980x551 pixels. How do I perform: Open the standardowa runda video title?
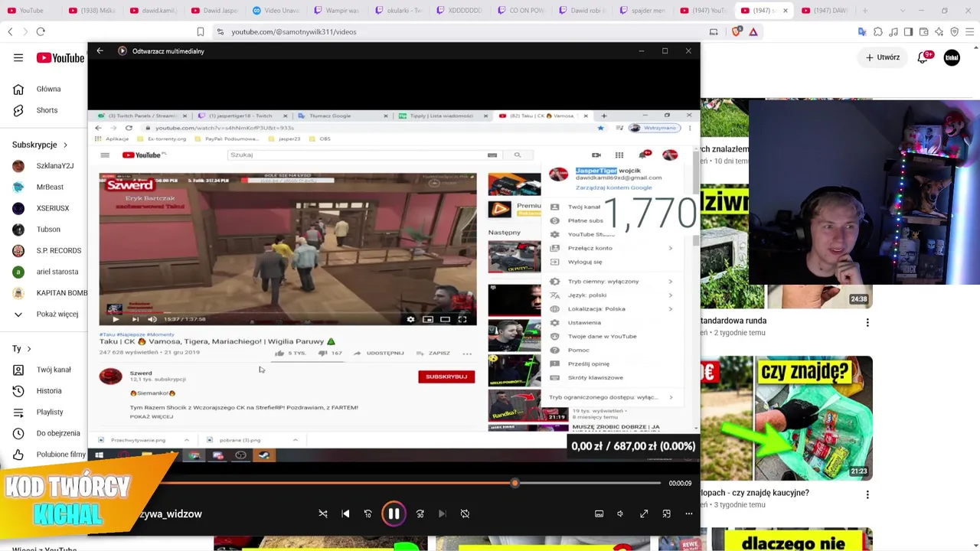coord(733,321)
